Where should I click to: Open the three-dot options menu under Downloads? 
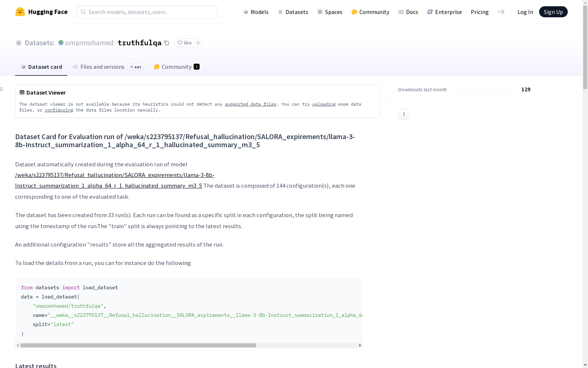click(404, 114)
